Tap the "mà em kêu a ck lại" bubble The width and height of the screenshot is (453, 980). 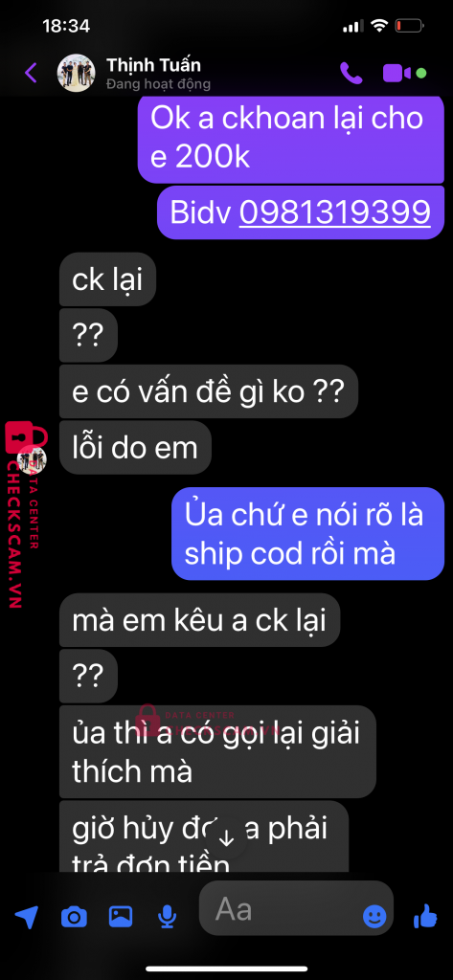[199, 620]
